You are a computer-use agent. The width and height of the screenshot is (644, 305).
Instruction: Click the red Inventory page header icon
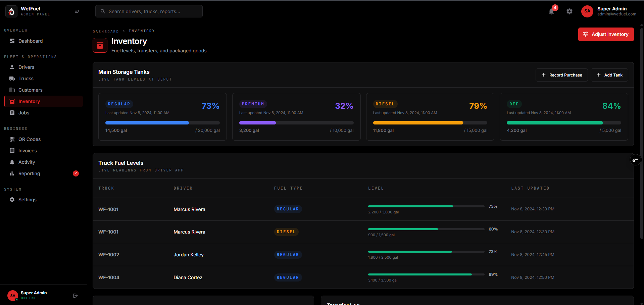tap(100, 45)
